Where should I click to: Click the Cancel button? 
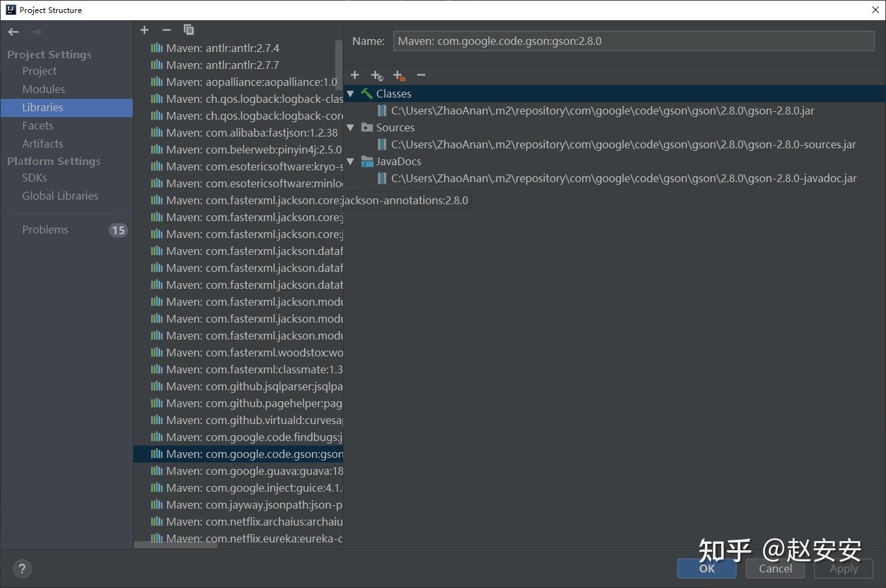(x=775, y=568)
